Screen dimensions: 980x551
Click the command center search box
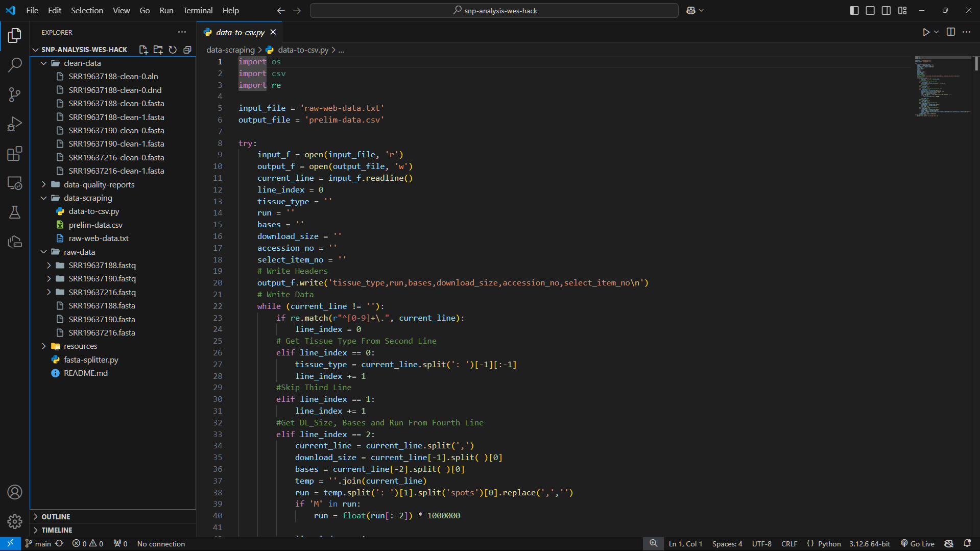point(494,11)
